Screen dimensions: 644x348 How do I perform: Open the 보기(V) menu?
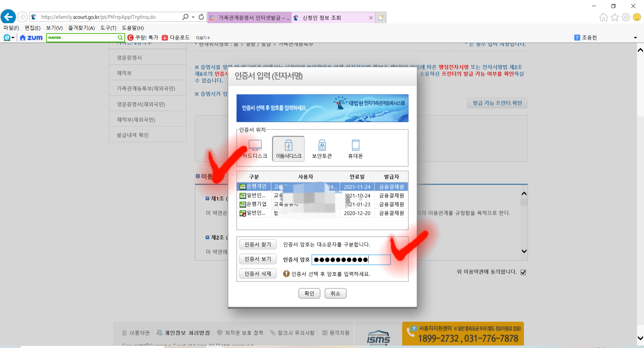(54, 28)
